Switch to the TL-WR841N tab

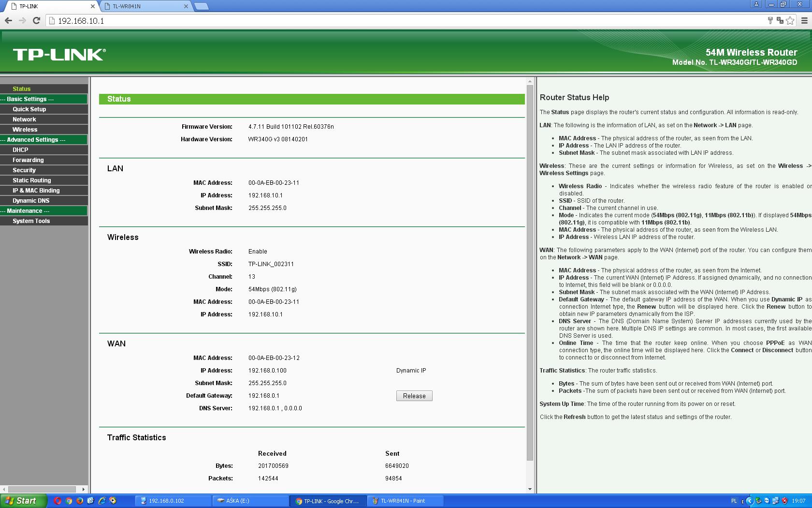[145, 6]
